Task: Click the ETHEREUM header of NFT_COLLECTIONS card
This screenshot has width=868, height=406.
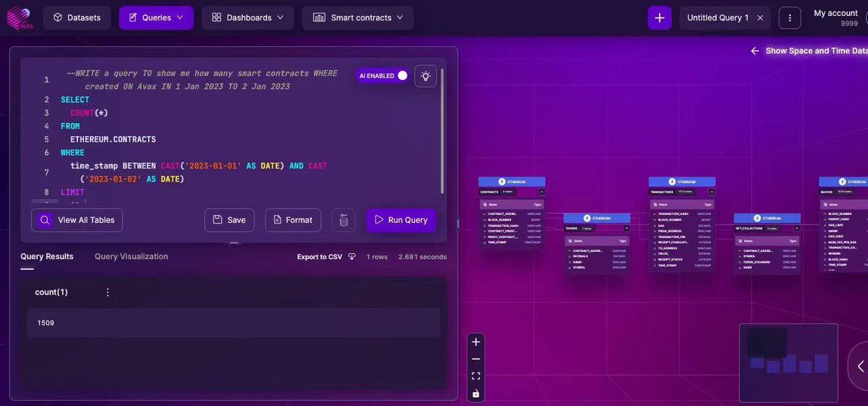Action: [767, 218]
